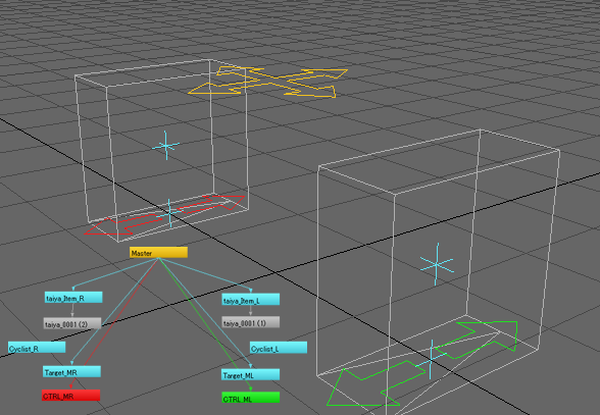Screen dimensions: 600x415
Task: Pick the Target_ML node
Action: coord(251,374)
